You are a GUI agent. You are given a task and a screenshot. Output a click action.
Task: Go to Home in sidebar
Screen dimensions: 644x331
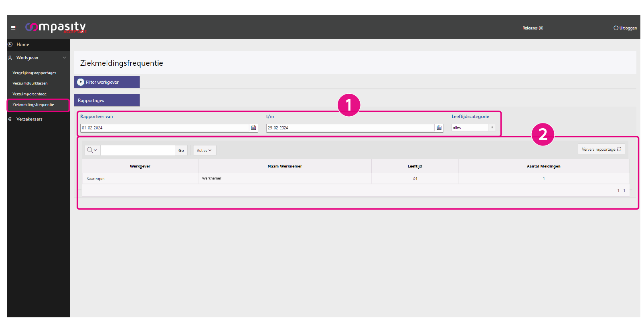click(x=23, y=44)
